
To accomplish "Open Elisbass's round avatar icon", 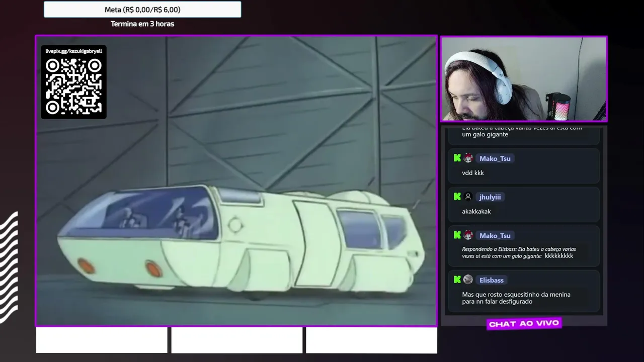I will click(x=468, y=280).
